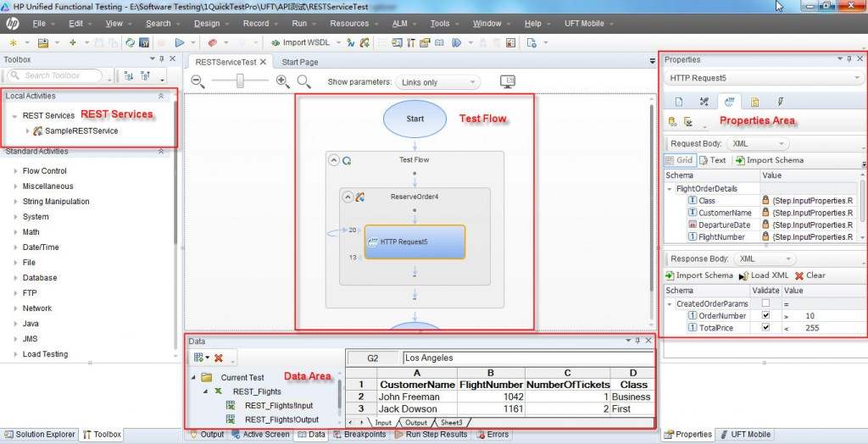Image resolution: width=868 pixels, height=444 pixels.
Task: Click the zoom out magnifier icon
Action: click(198, 81)
